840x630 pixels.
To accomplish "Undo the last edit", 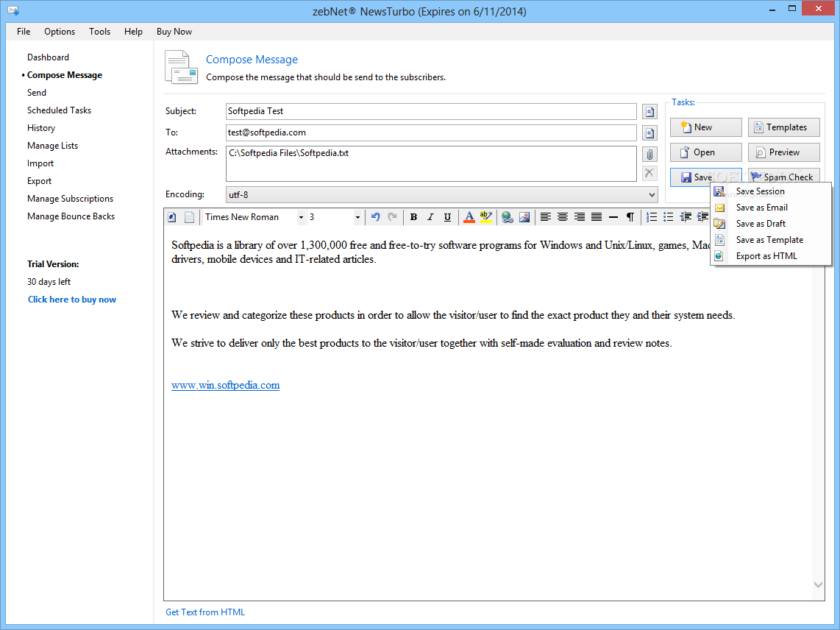I will (x=376, y=217).
